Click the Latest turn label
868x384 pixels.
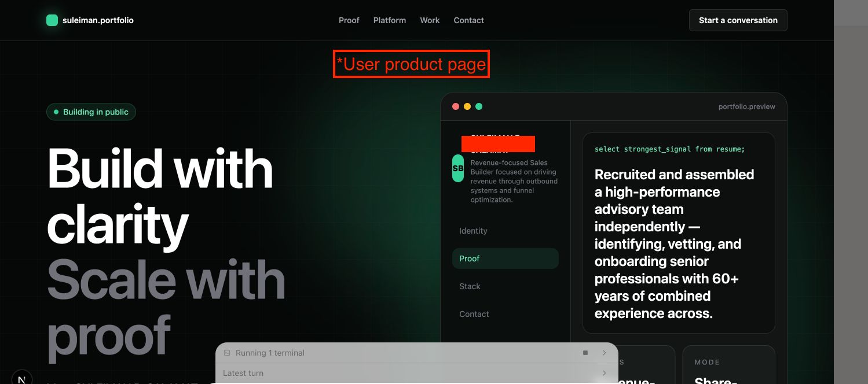[x=243, y=373]
